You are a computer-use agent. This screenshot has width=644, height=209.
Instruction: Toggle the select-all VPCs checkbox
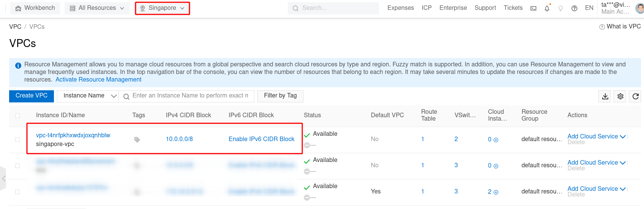[17, 116]
